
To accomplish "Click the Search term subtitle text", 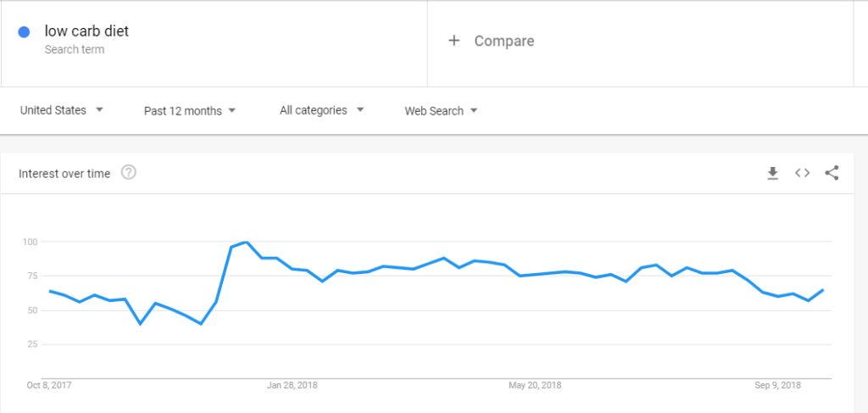I will pos(75,50).
